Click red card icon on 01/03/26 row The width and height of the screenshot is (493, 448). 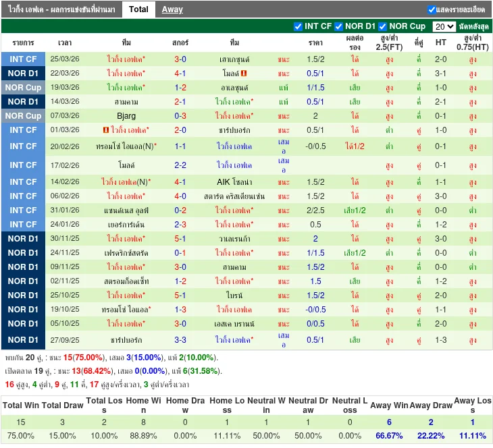point(106,130)
